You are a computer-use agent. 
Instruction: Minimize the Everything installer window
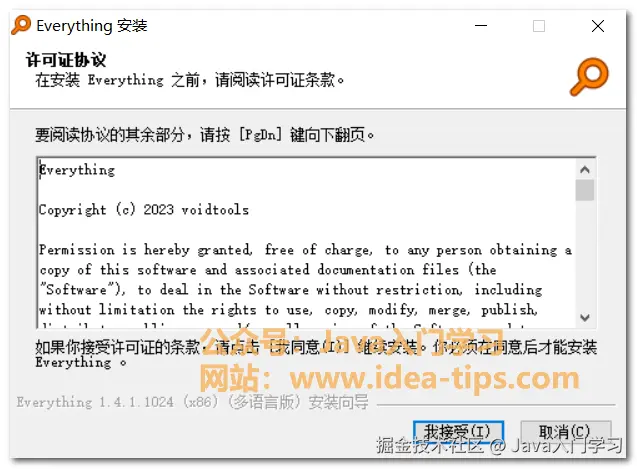click(481, 26)
